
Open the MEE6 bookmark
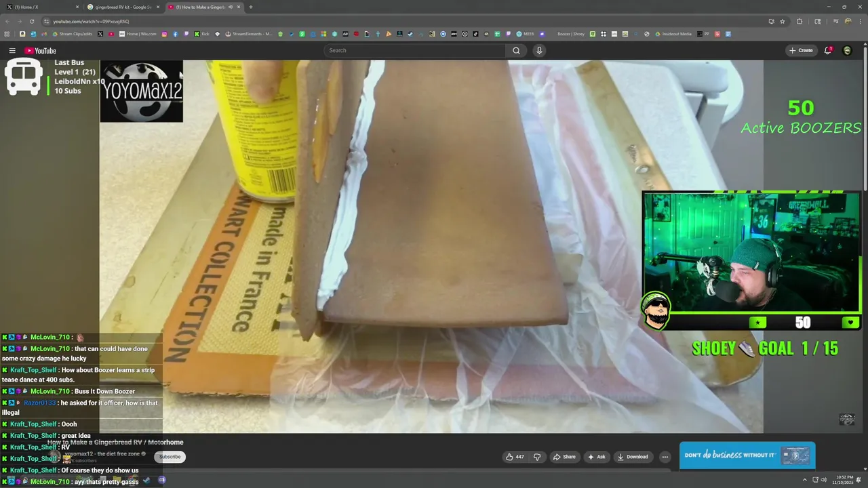pos(525,34)
